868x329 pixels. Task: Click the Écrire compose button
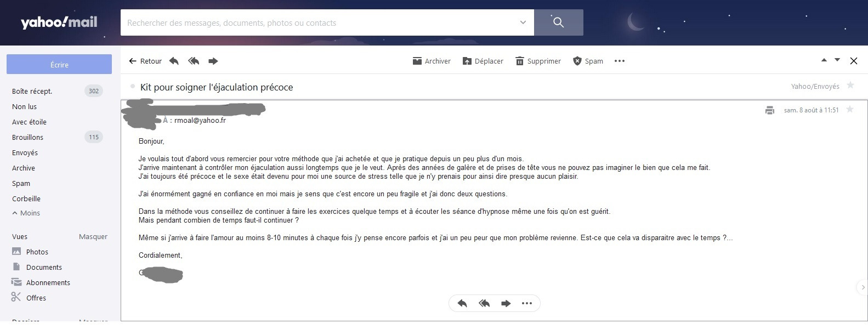click(x=59, y=64)
